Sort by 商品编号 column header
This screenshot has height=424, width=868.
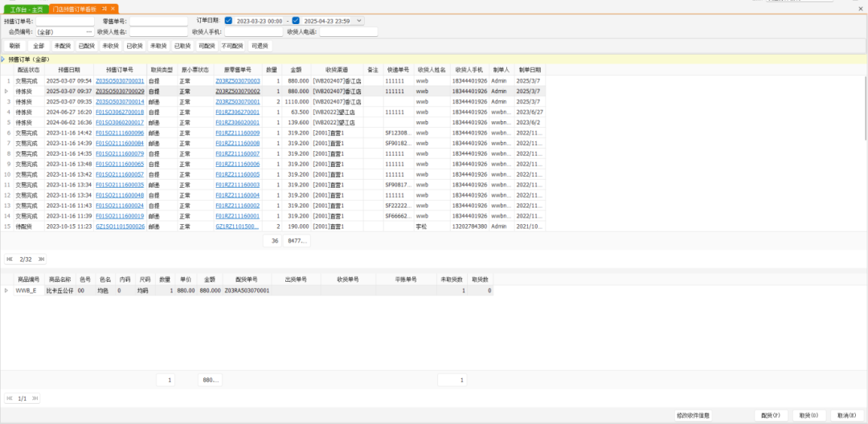click(29, 279)
